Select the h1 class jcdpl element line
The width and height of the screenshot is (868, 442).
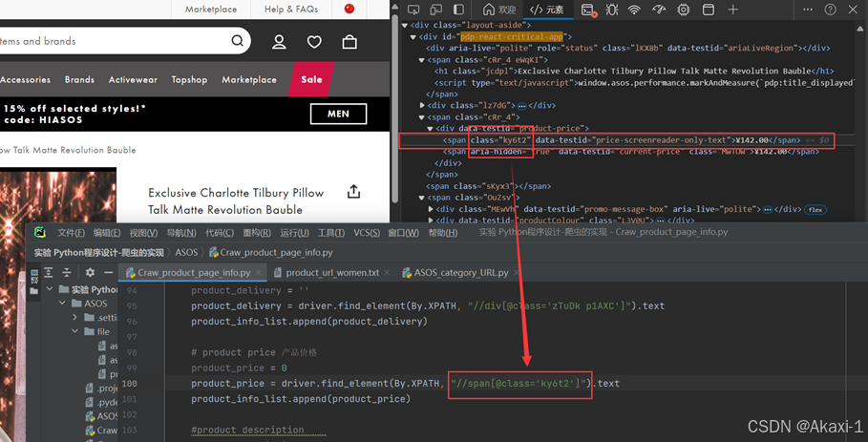pyautogui.click(x=634, y=71)
